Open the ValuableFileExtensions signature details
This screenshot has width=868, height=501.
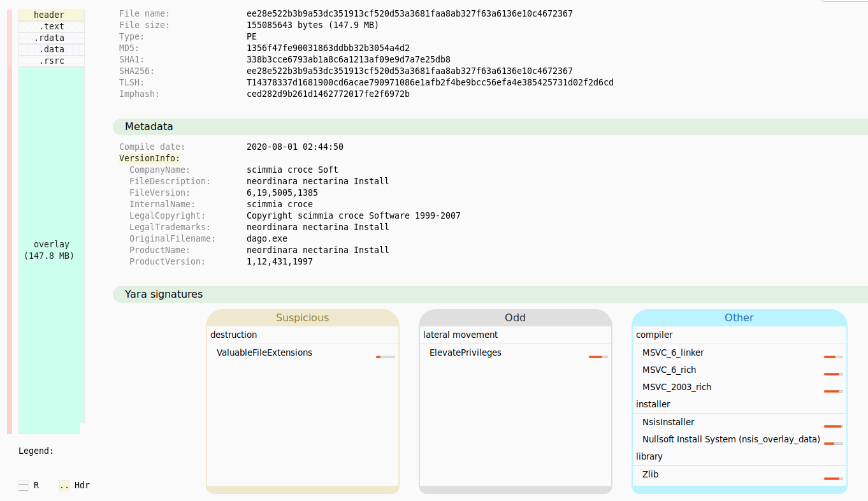point(264,352)
